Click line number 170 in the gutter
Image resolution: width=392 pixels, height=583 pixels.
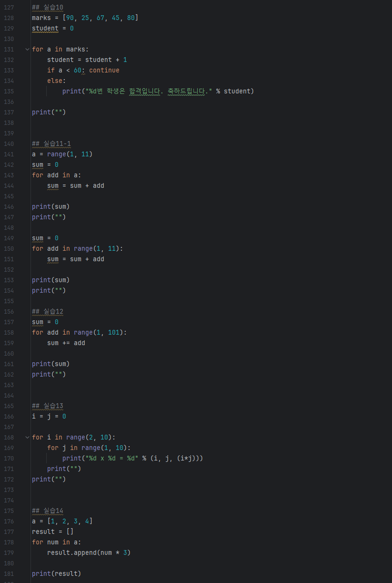[x=9, y=458]
